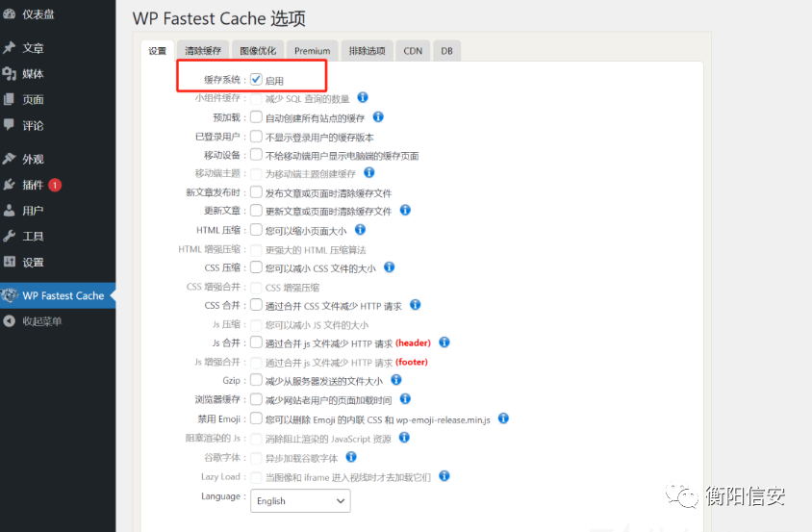Viewport: 812px width, 532px height.
Task: Open 插件 in the admin sidebar
Action: tap(33, 185)
